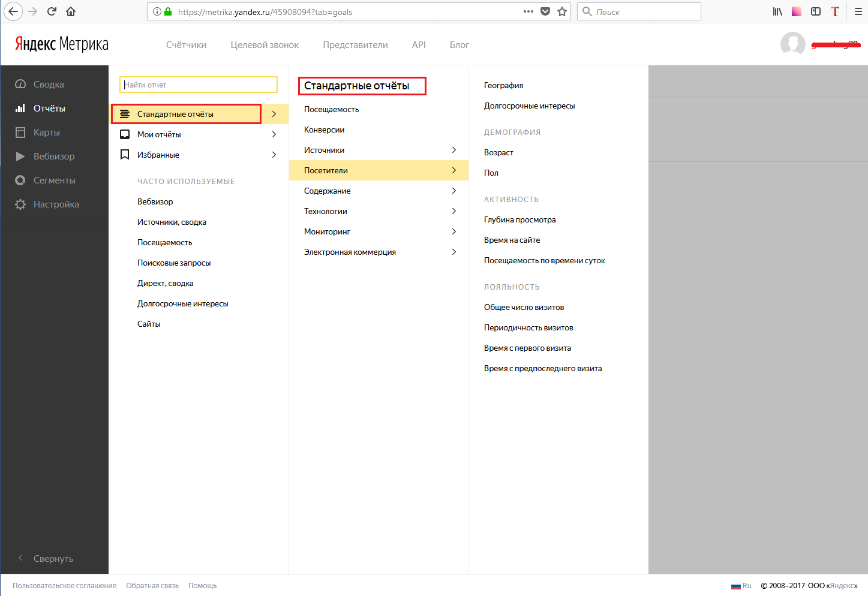Expand the Посетители submenu arrow

[x=454, y=170]
